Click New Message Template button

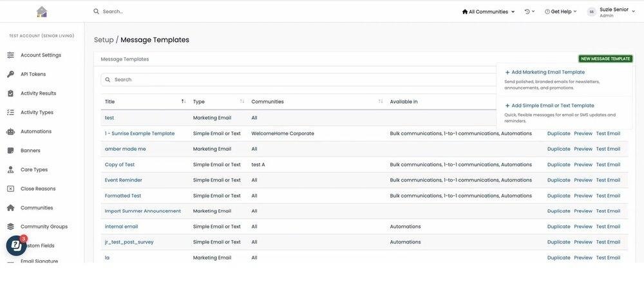605,59
